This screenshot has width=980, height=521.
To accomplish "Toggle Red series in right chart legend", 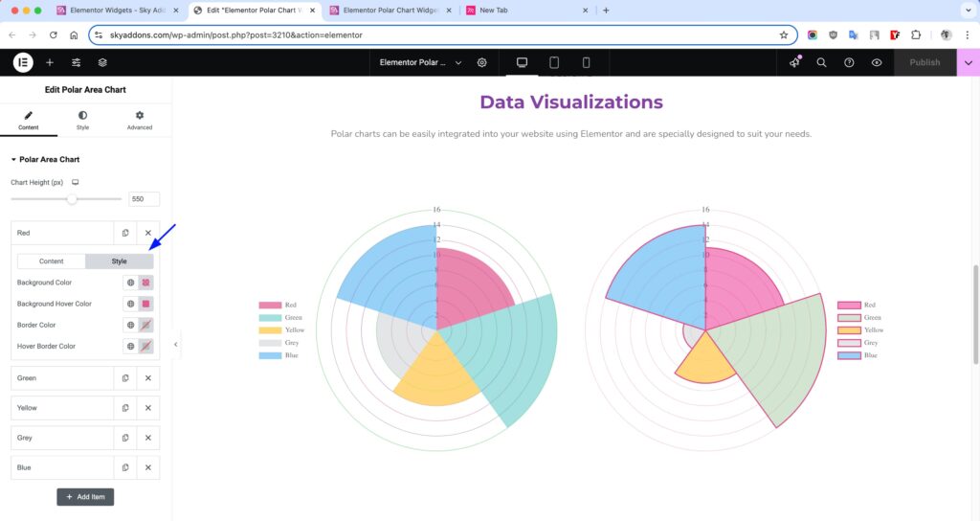I will 857,306.
